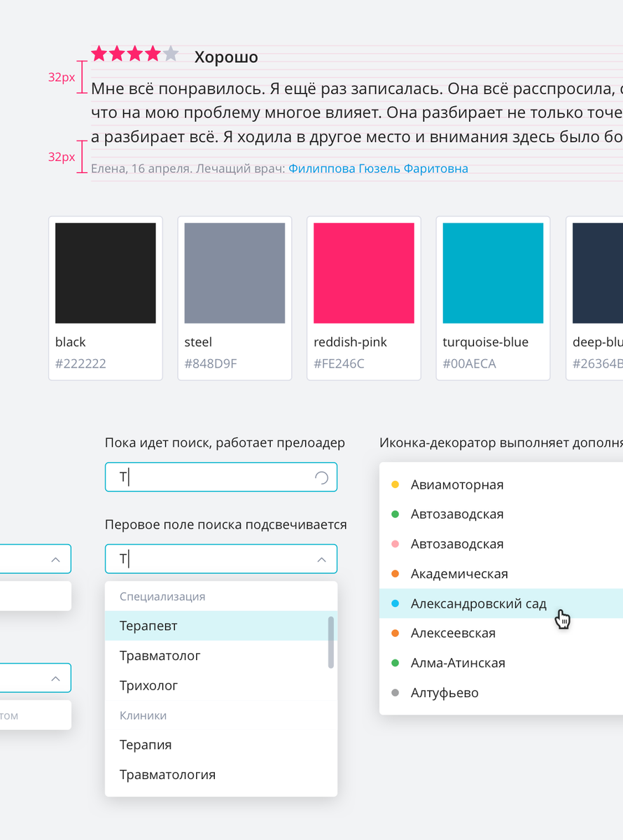Select the Алексеевская station
This screenshot has width=623, height=840.
(x=501, y=633)
